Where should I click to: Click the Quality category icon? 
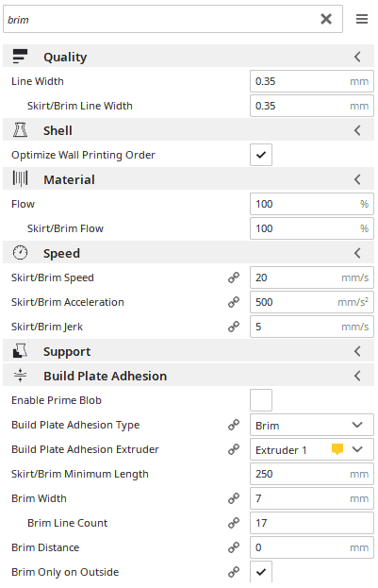click(x=20, y=57)
